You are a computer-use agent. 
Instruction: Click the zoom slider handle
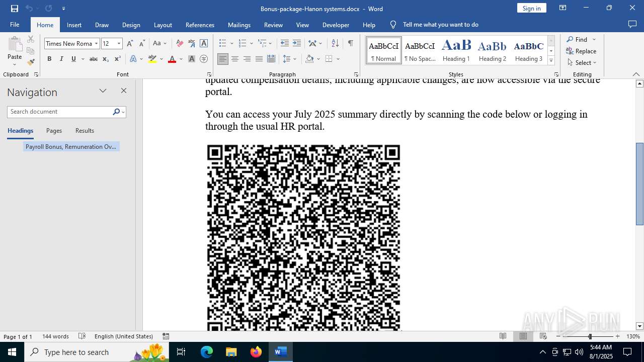[x=590, y=336]
